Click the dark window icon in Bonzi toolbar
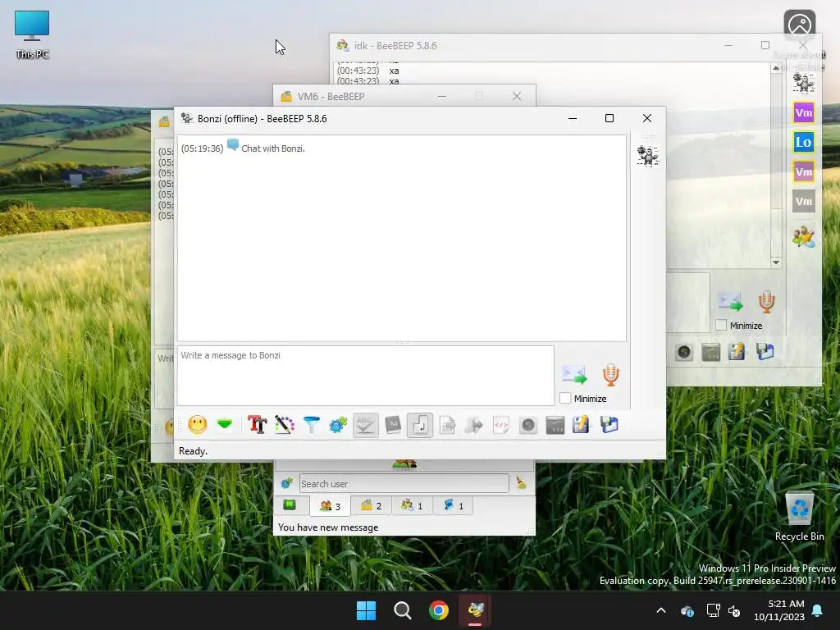Screen dimensions: 840x630 (555, 425)
